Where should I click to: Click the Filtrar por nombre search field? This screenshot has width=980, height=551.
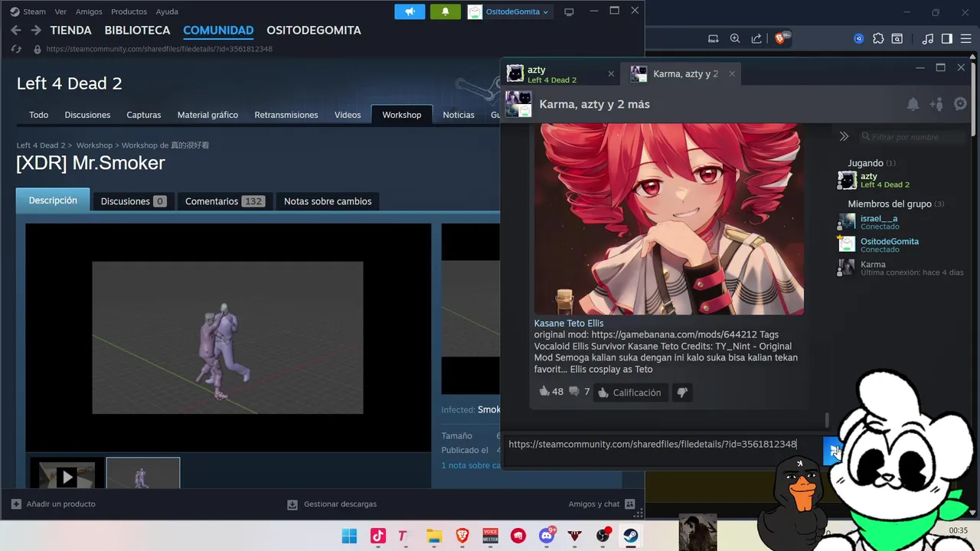(x=913, y=137)
